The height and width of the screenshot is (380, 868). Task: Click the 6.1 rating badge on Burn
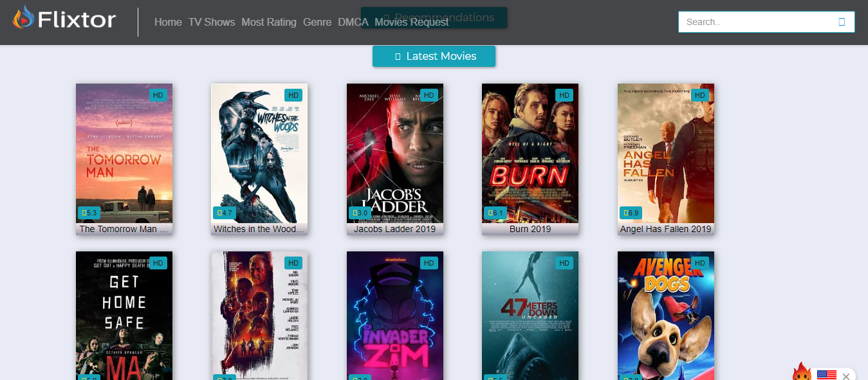(x=495, y=213)
